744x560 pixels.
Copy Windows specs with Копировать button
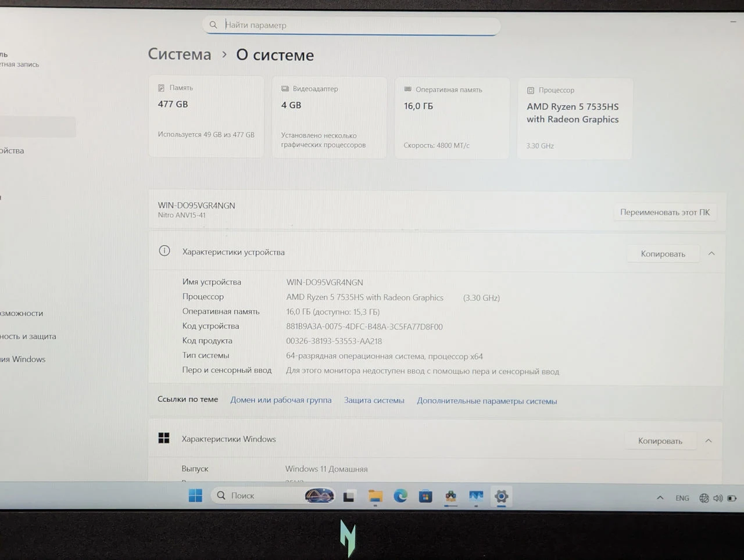click(660, 441)
